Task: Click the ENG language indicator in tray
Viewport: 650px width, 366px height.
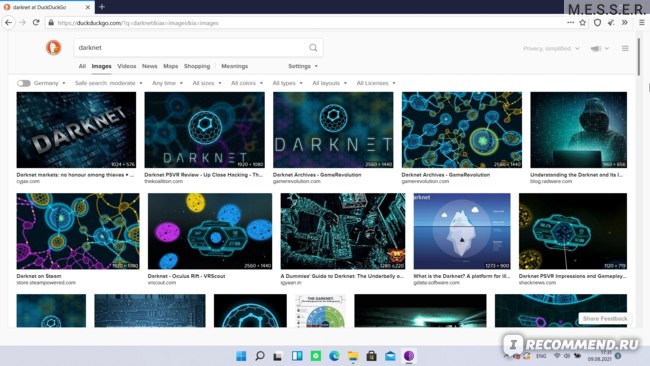Action: [x=541, y=356]
